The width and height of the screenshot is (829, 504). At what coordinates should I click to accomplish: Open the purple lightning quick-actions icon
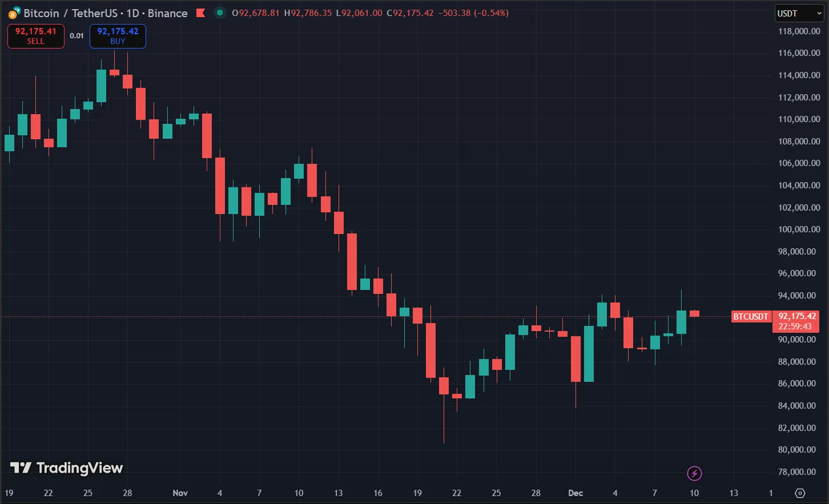tap(694, 473)
